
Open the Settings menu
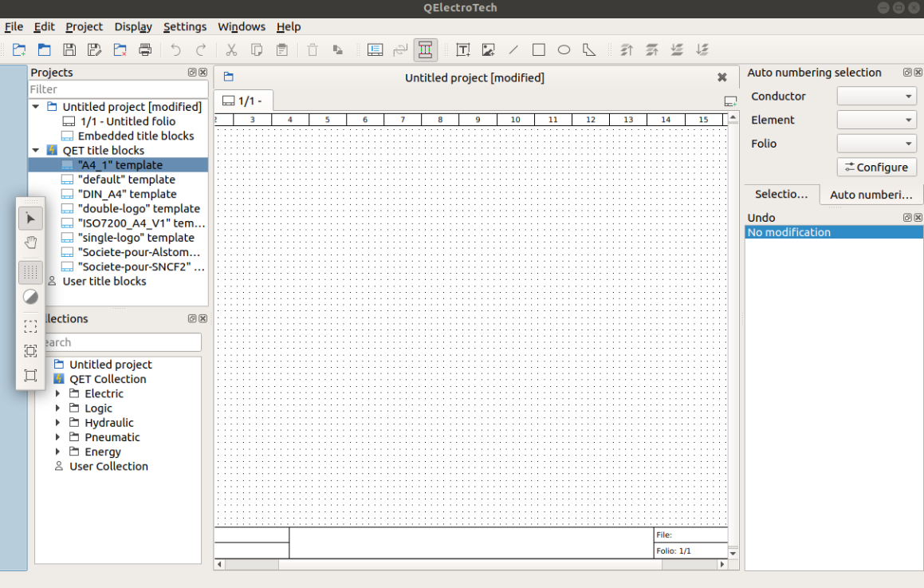185,26
